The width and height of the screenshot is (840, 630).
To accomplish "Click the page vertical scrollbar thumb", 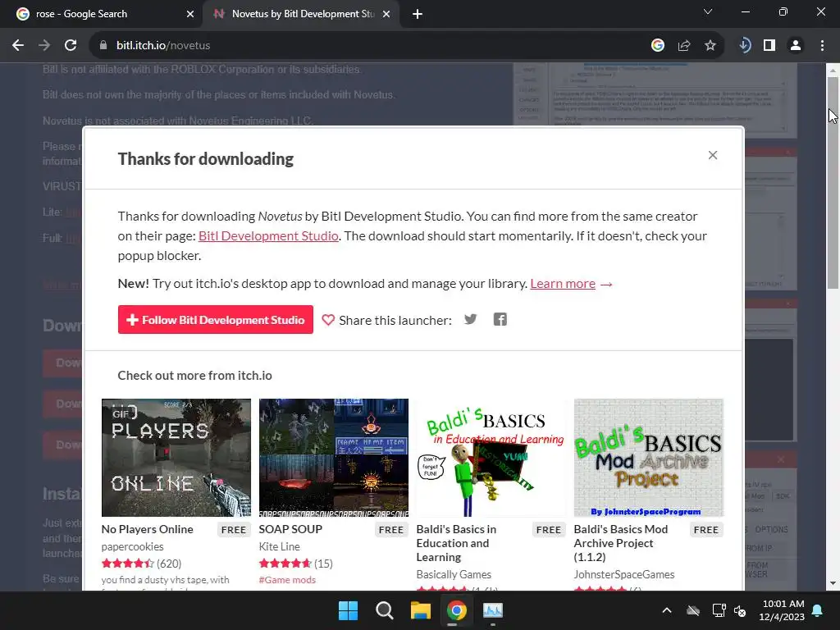I will [x=833, y=182].
